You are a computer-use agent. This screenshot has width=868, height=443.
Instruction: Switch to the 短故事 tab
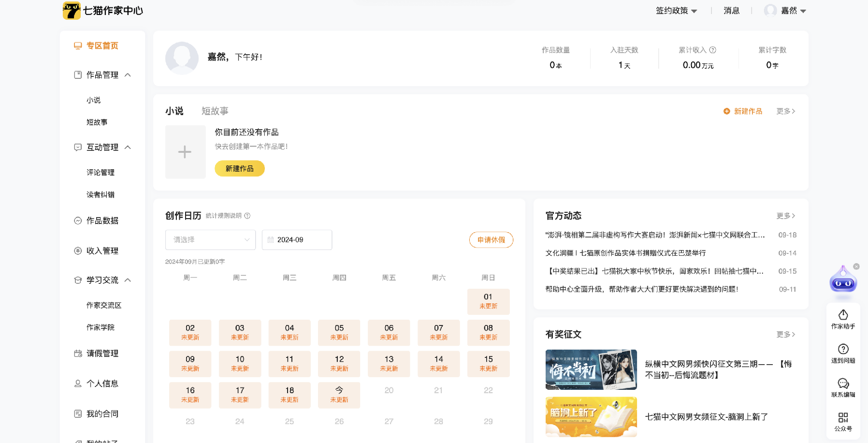pyautogui.click(x=215, y=111)
